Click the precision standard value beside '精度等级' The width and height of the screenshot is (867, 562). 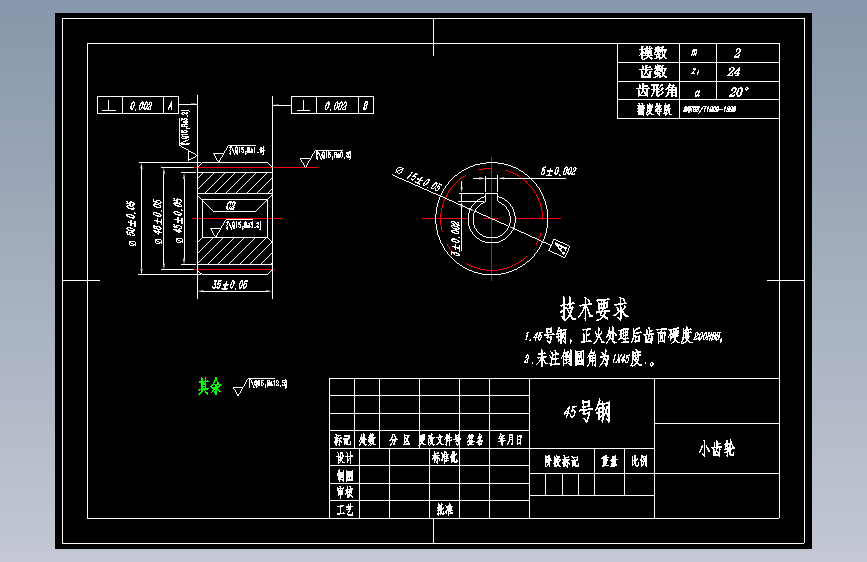(709, 110)
